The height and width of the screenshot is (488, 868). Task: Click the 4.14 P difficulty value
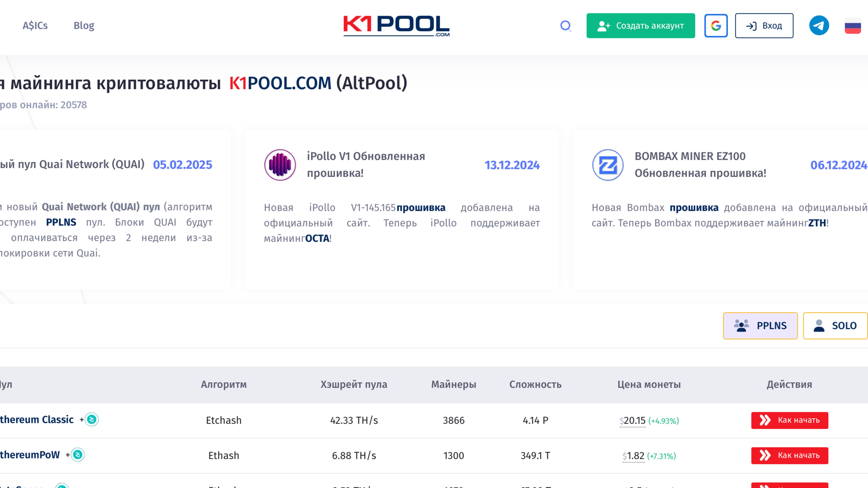point(535,421)
